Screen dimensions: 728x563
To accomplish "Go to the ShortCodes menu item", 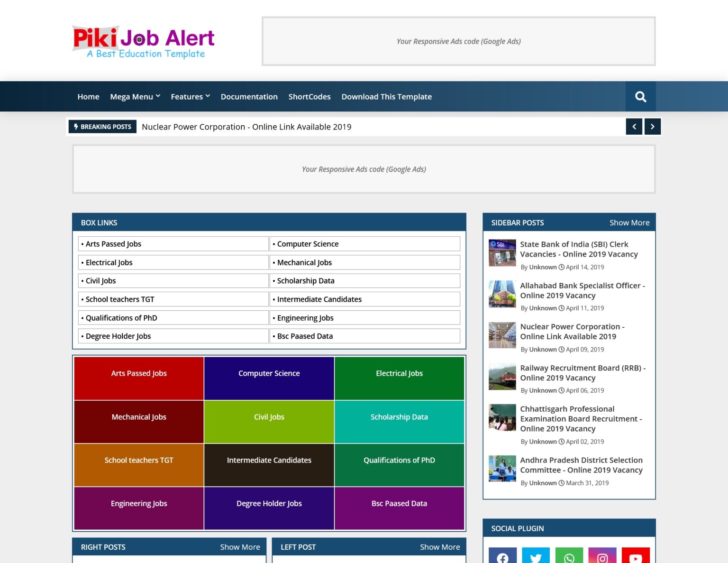I will [309, 97].
